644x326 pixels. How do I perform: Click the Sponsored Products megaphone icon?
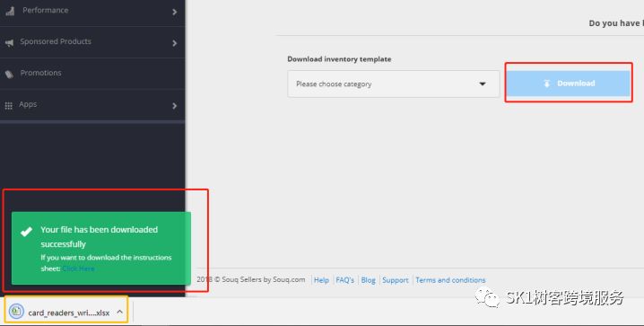pyautogui.click(x=9, y=42)
